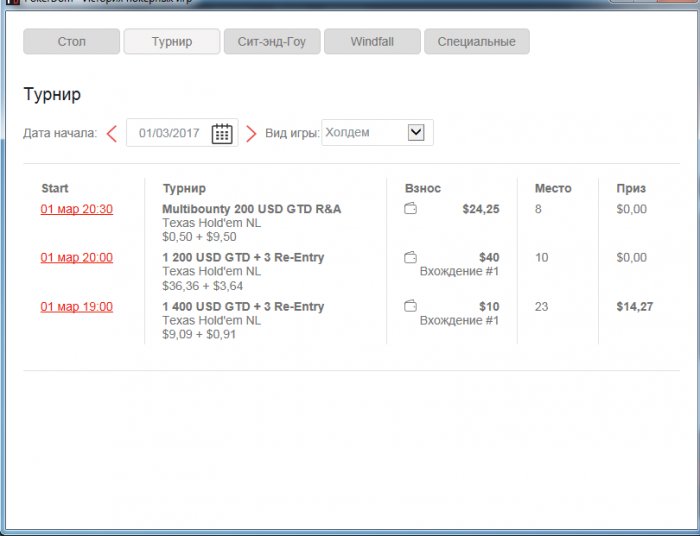The image size is (700, 536).
Task: Open the 01 мар 19:00 tournament link
Action: pos(77,307)
